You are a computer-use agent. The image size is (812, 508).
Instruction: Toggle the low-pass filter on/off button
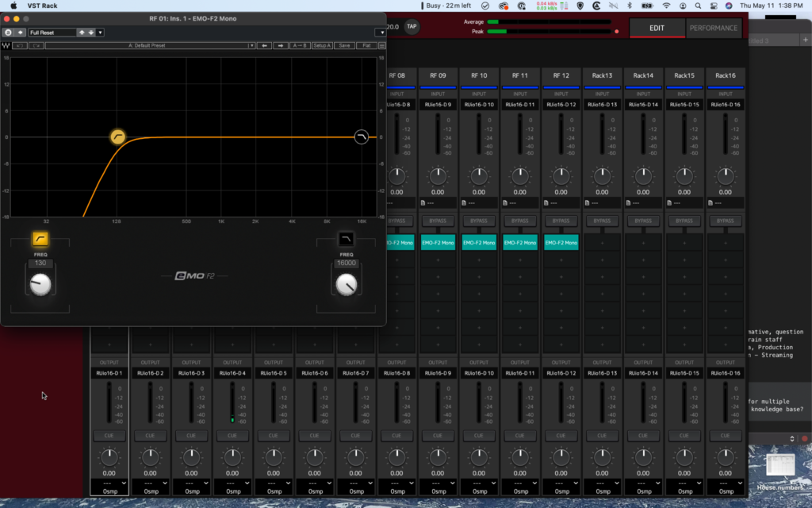pos(346,239)
